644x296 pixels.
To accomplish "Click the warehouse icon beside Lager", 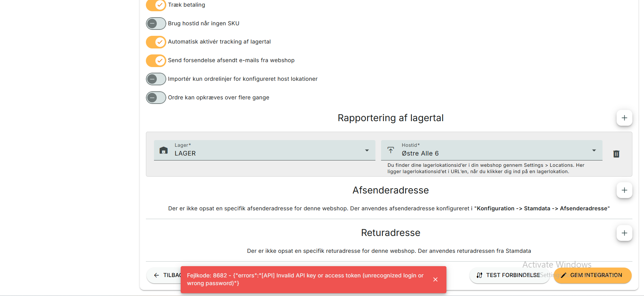I will (163, 150).
